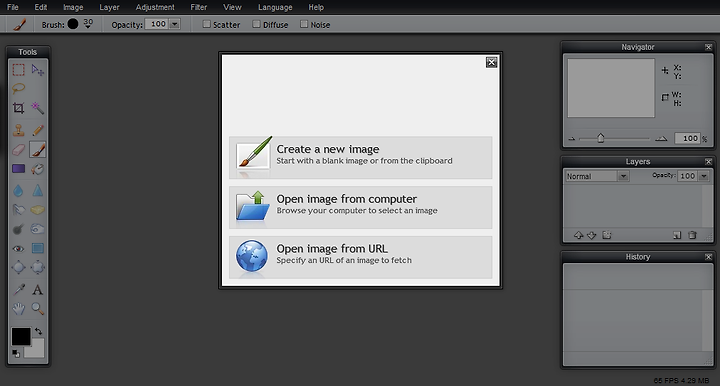
Task: Click the Navigator zoom slider handle
Action: pyautogui.click(x=601, y=138)
